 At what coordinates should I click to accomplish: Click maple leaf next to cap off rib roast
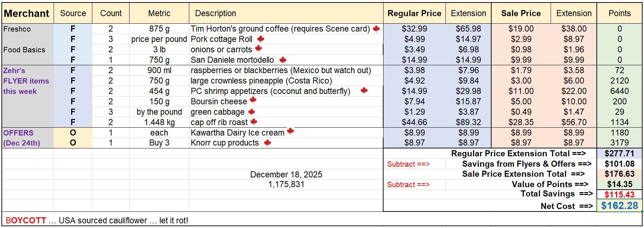pos(254,122)
